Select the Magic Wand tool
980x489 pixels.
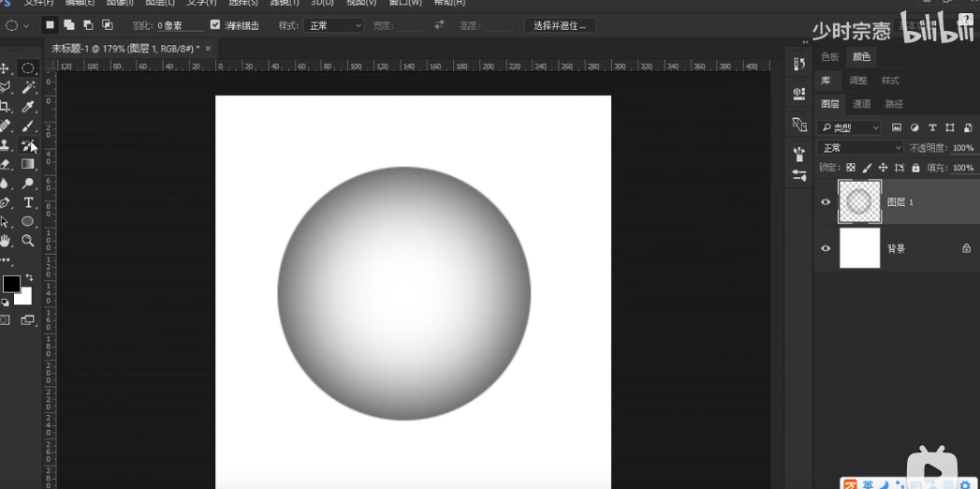pyautogui.click(x=28, y=87)
